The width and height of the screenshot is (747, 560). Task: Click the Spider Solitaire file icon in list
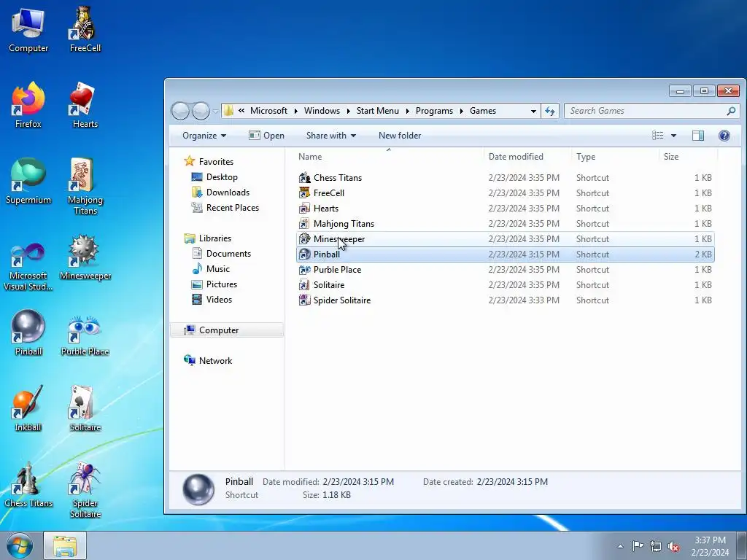[x=304, y=300]
